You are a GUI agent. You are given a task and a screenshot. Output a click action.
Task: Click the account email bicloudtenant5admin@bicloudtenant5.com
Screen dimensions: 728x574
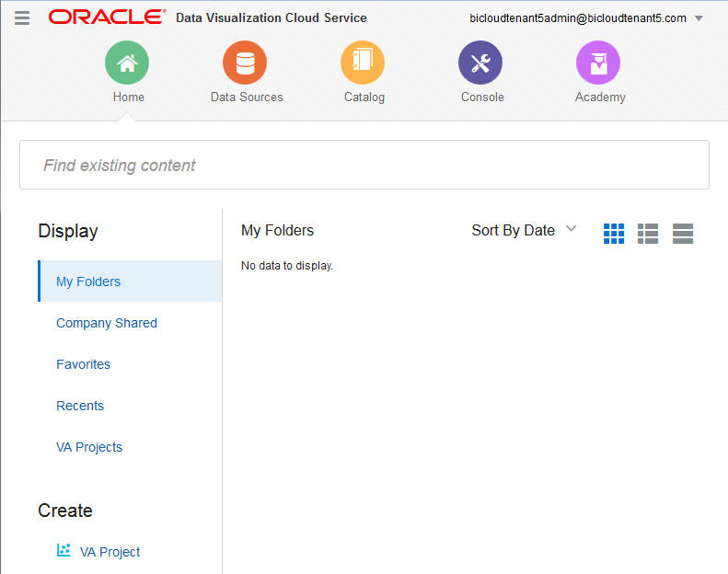pos(578,18)
